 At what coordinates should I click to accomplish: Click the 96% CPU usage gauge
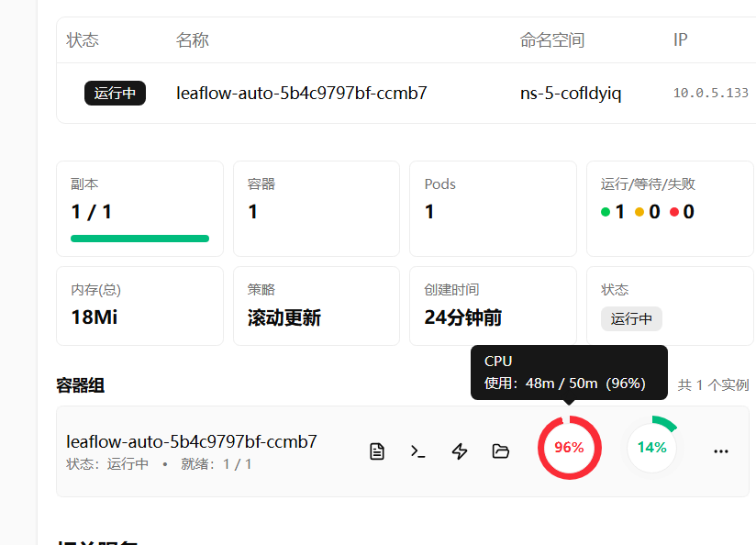pyautogui.click(x=570, y=448)
